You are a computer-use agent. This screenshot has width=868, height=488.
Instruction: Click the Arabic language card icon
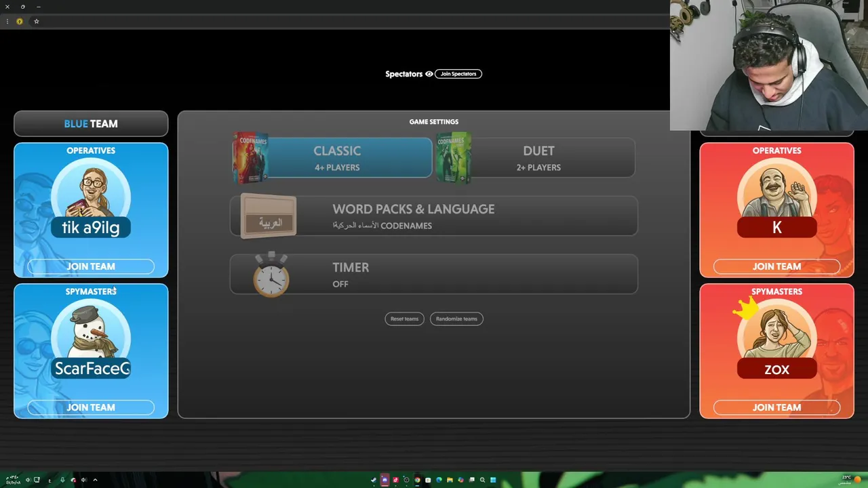pos(269,216)
